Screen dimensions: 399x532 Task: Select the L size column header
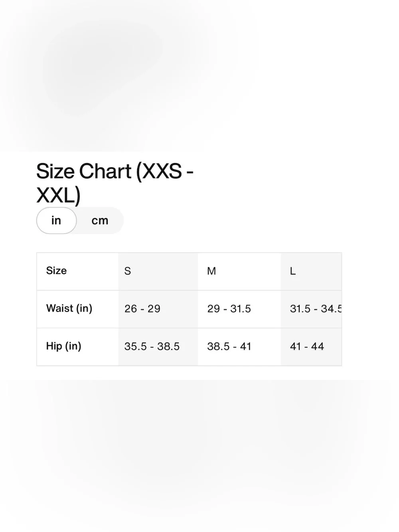pos(292,271)
